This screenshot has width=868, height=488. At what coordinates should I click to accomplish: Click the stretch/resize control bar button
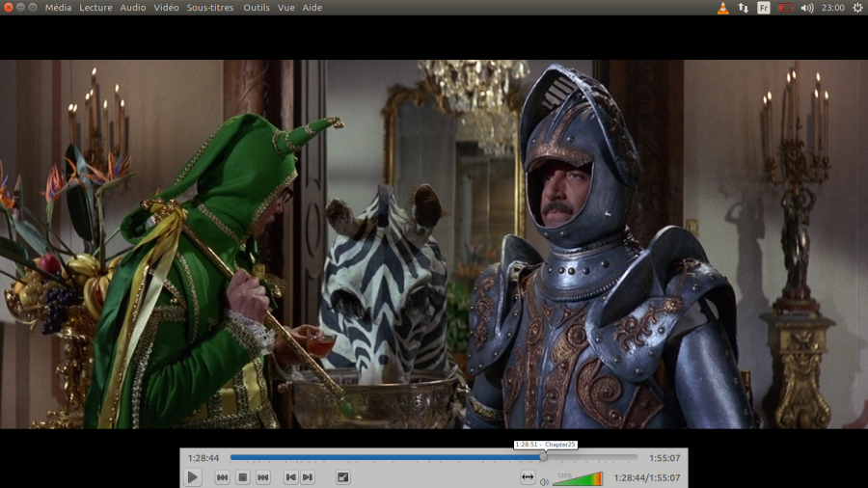528,477
